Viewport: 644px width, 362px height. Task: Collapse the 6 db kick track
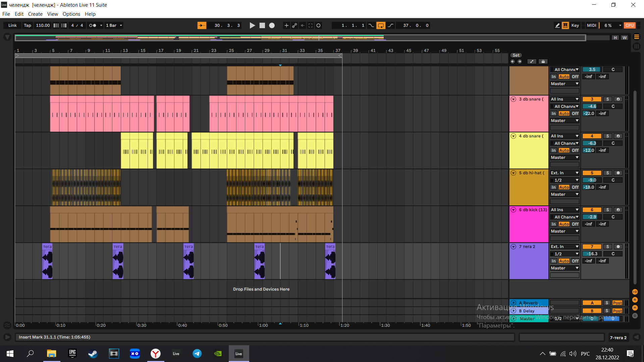513,210
